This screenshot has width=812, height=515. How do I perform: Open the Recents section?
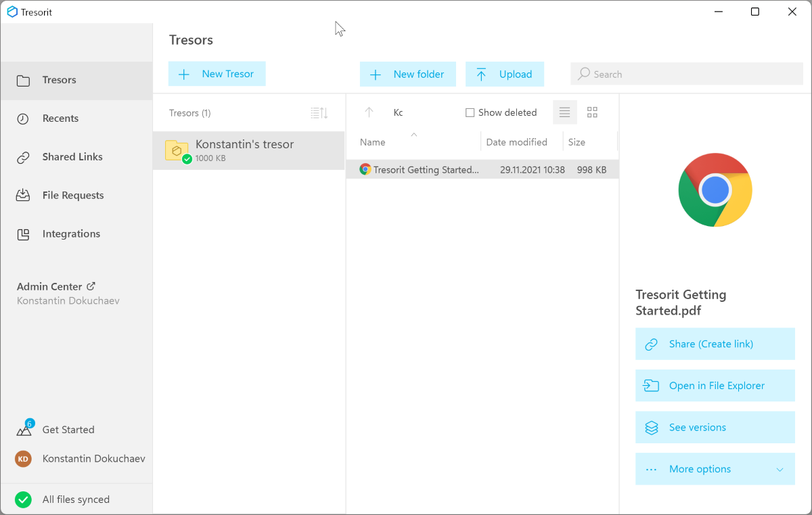click(x=76, y=118)
